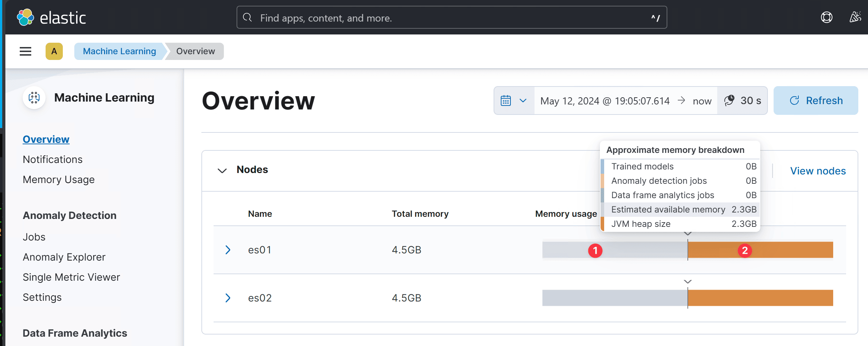Click the Total memory column header

click(x=420, y=214)
